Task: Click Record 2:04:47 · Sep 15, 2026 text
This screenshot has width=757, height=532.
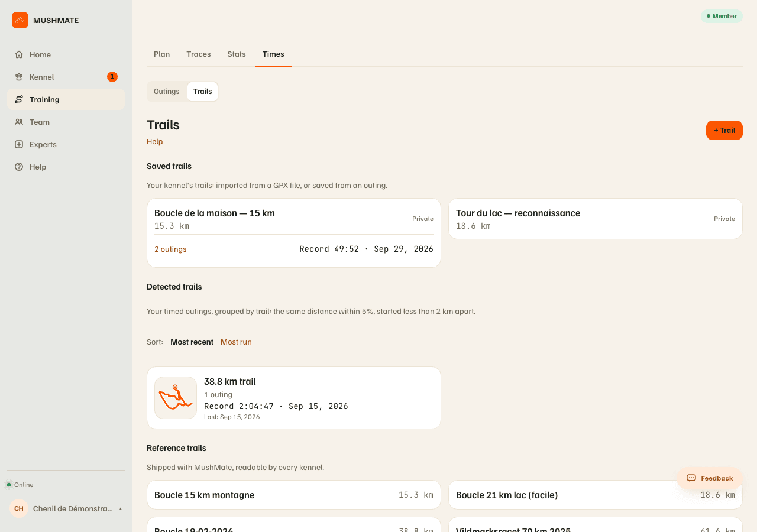Action: pos(276,406)
